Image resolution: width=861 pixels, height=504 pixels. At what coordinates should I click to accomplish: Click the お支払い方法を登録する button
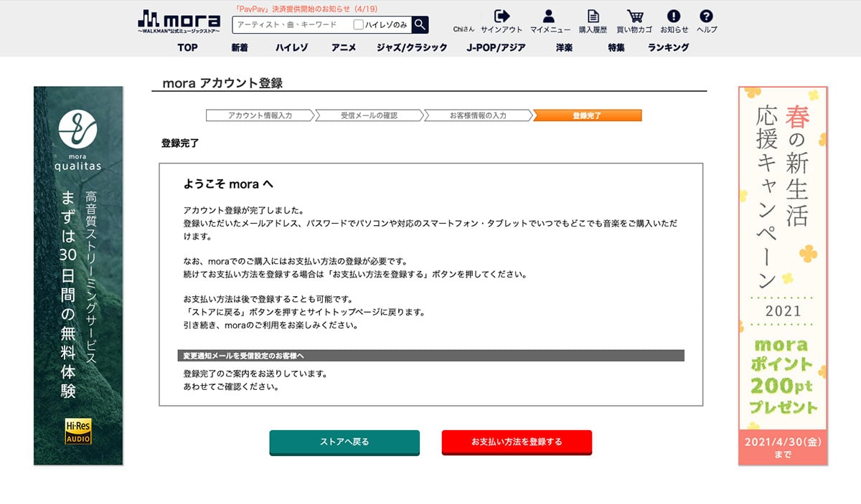pyautogui.click(x=517, y=442)
